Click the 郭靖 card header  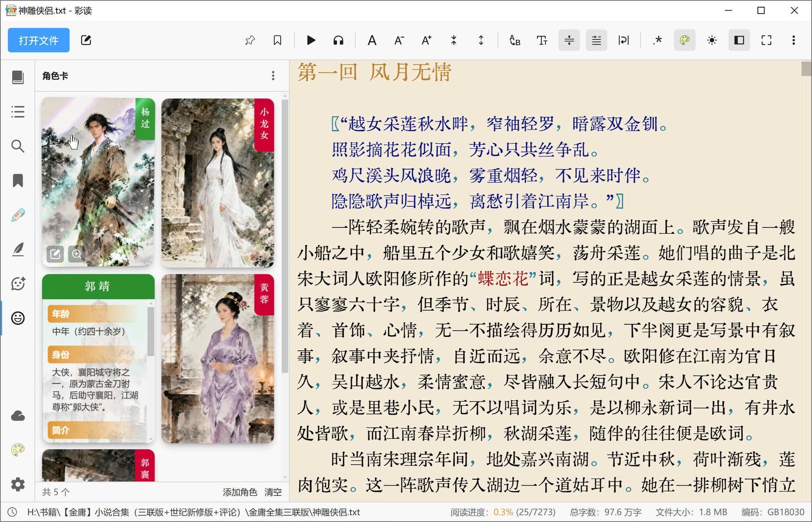pyautogui.click(x=98, y=286)
